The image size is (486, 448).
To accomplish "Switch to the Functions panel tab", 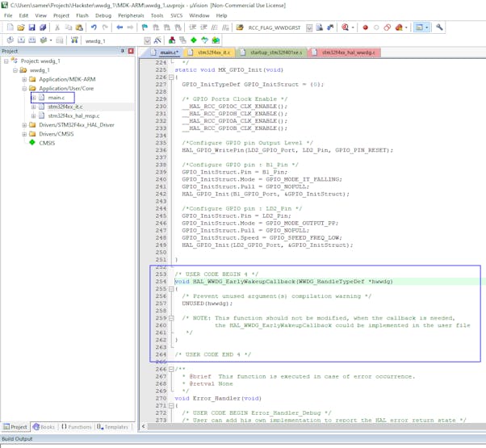I will point(77,427).
